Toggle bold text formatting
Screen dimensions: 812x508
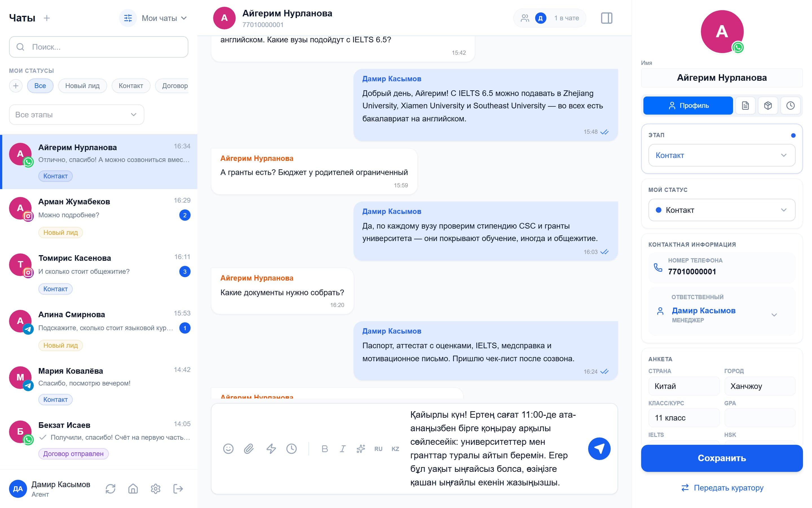(x=325, y=448)
